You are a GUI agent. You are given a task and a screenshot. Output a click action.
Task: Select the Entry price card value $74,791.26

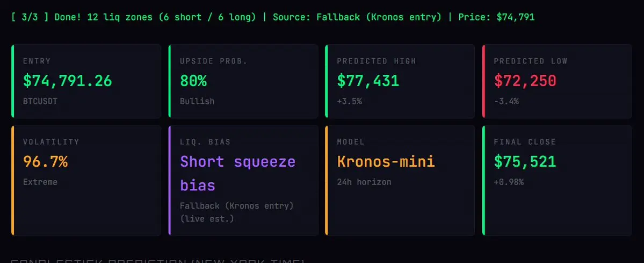pos(67,81)
